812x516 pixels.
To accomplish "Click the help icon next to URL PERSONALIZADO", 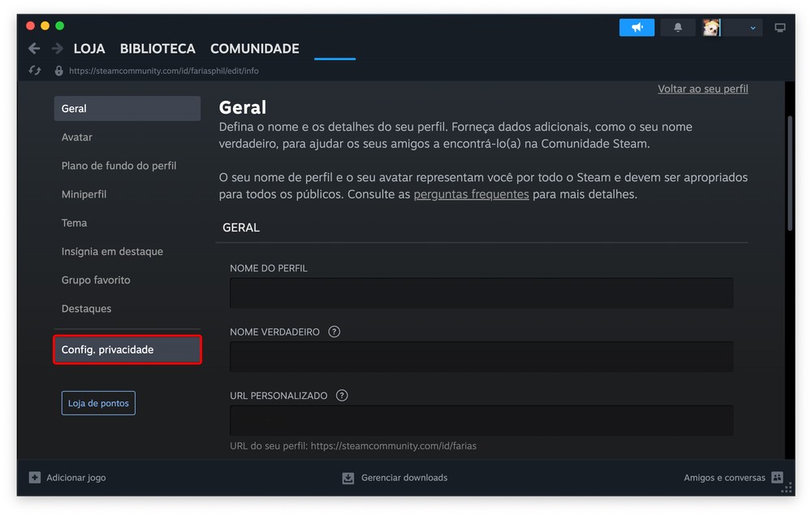I will coord(342,395).
